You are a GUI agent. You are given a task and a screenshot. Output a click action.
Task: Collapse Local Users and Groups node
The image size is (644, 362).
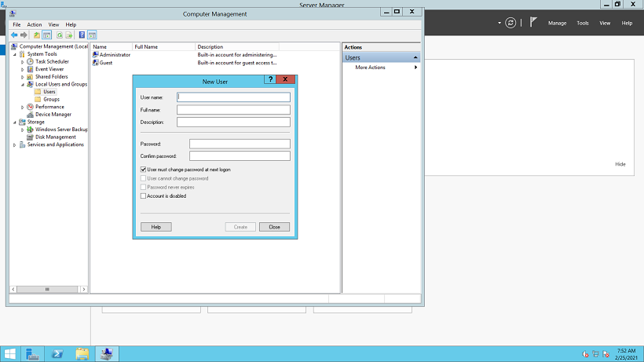coord(23,85)
